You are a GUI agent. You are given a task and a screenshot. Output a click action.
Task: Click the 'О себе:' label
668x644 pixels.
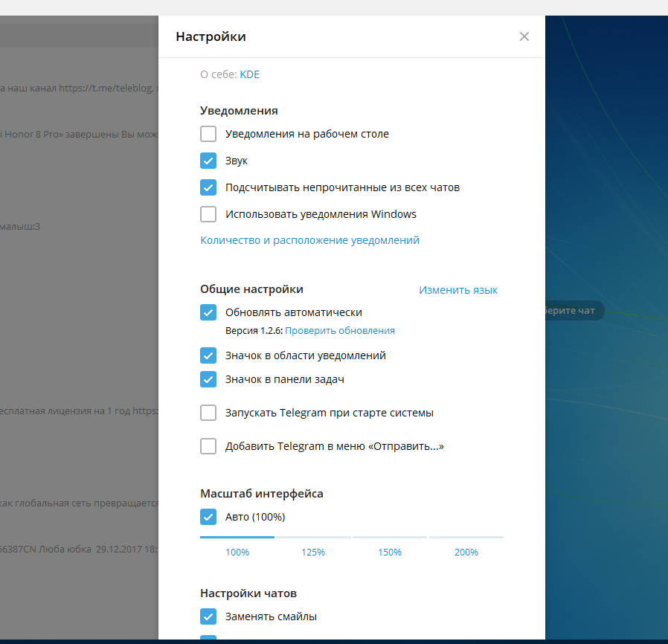pyautogui.click(x=219, y=74)
